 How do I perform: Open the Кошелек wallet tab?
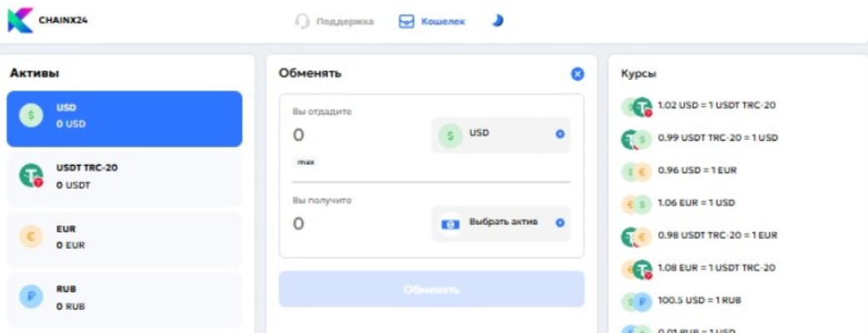(x=432, y=22)
